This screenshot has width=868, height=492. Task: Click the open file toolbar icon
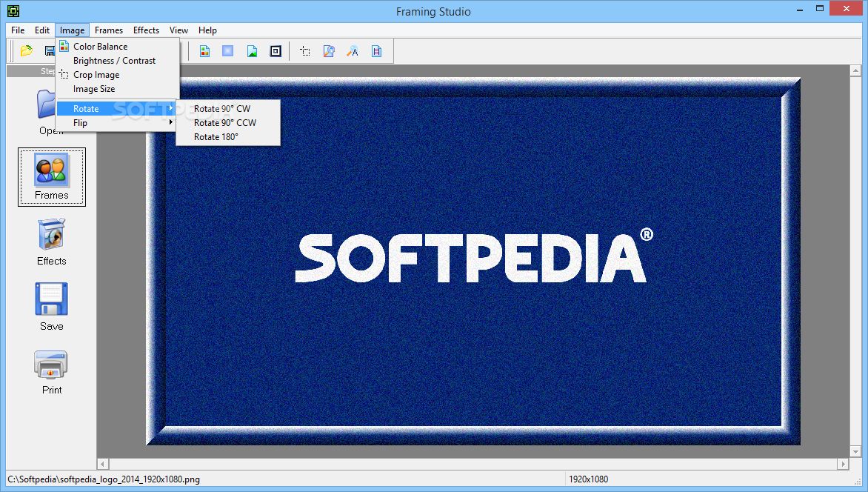click(26, 51)
